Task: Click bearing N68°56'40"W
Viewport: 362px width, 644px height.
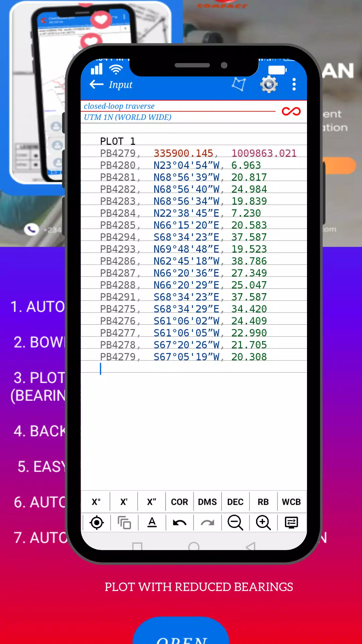Action: tap(186, 189)
